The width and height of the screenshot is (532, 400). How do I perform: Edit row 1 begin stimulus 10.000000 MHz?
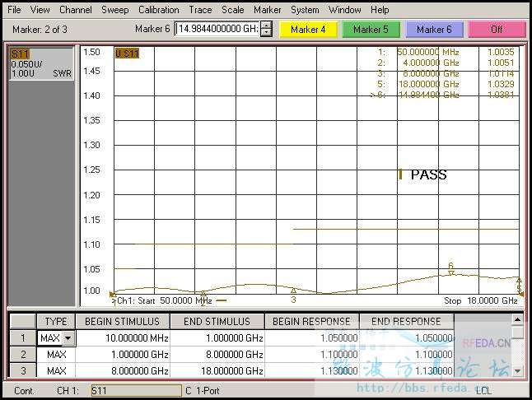[x=123, y=338]
